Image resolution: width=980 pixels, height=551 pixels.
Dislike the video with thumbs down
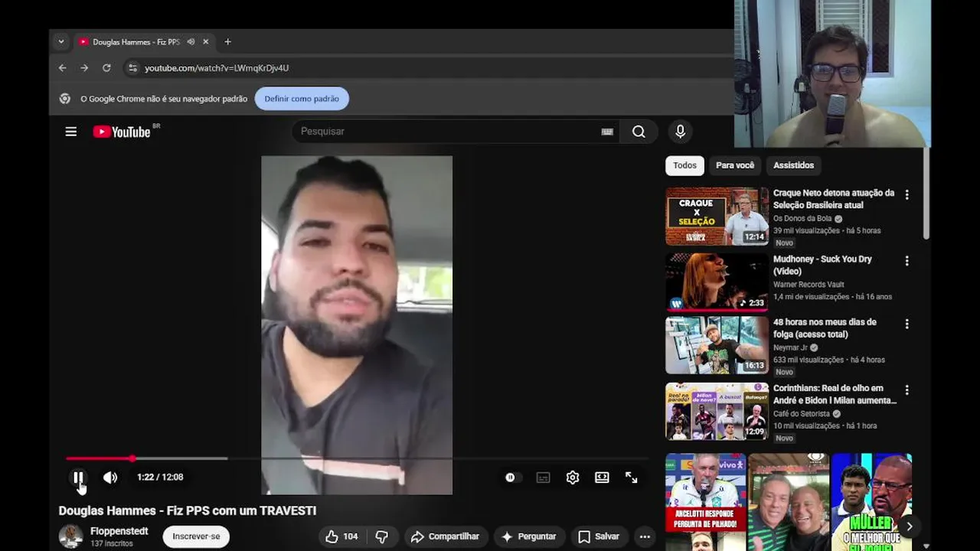pos(381,536)
